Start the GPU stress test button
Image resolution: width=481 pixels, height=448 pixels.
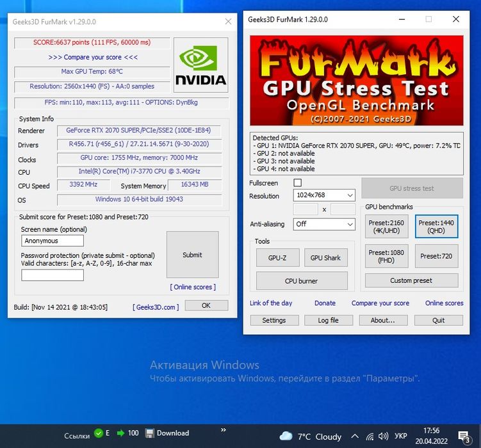click(412, 188)
